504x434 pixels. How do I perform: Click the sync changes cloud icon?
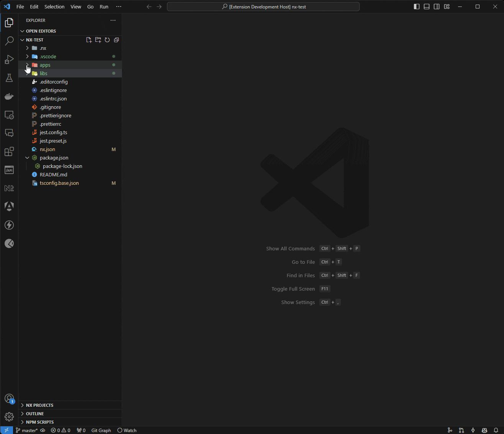tap(43, 430)
